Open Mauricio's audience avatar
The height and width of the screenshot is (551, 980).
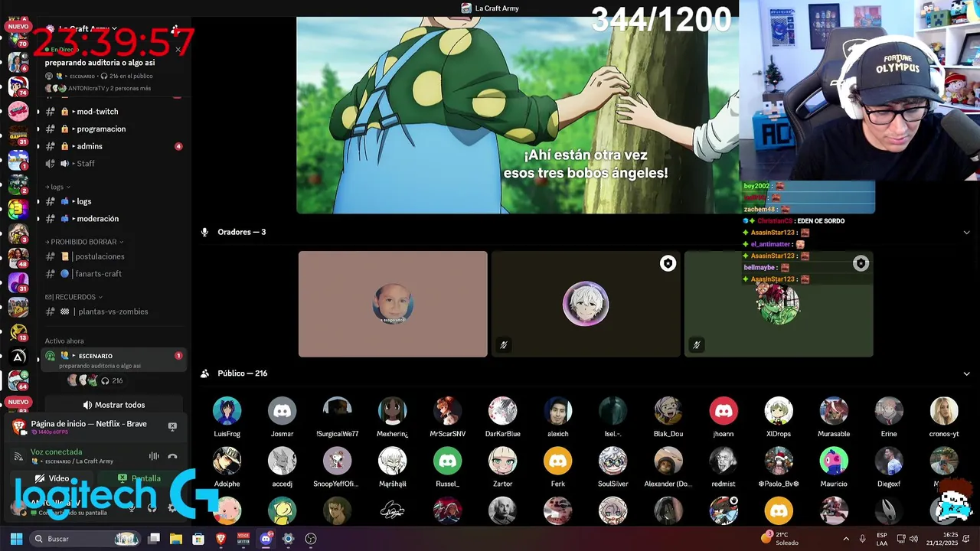[833, 461]
